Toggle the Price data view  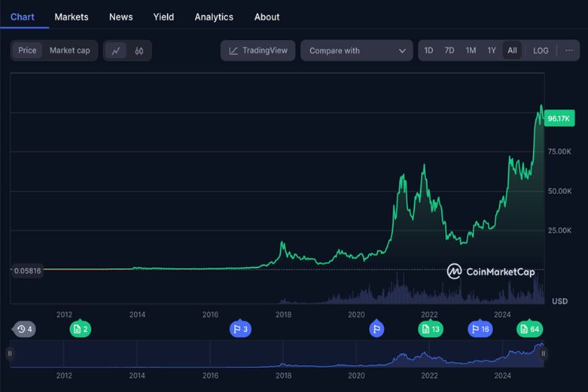[27, 50]
